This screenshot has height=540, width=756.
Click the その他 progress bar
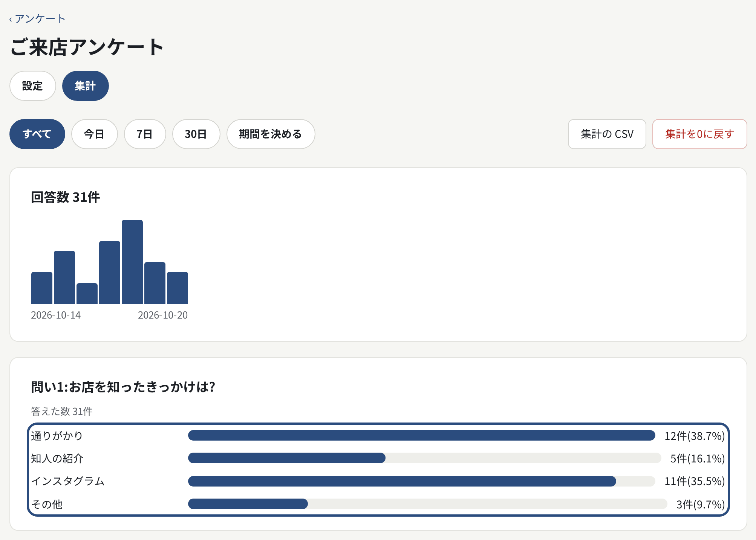(428, 504)
